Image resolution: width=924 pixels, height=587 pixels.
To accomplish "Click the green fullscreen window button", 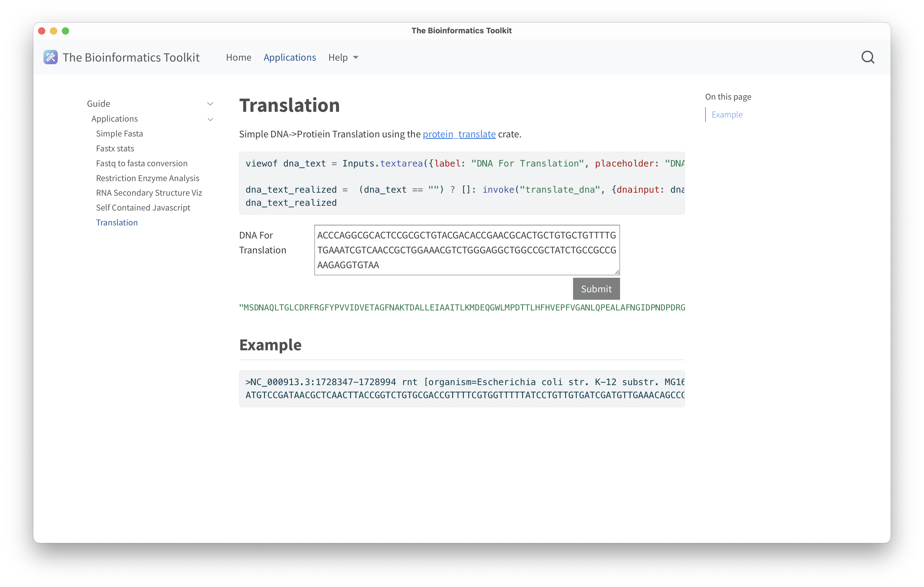I will point(65,31).
